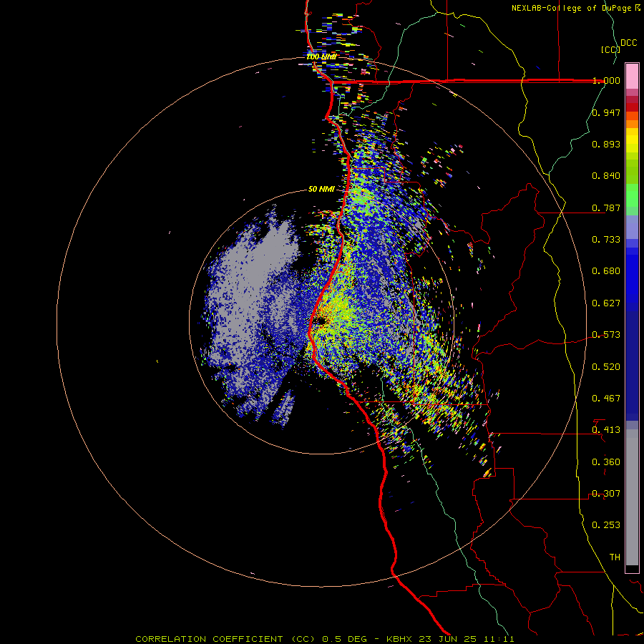Click the CORRELATION COEFFICIENT caption at bottom
644x644 pixels.
[325, 639]
